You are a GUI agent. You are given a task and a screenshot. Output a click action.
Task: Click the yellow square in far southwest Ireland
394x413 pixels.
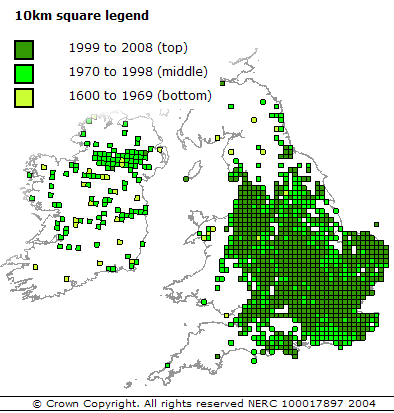point(35,267)
